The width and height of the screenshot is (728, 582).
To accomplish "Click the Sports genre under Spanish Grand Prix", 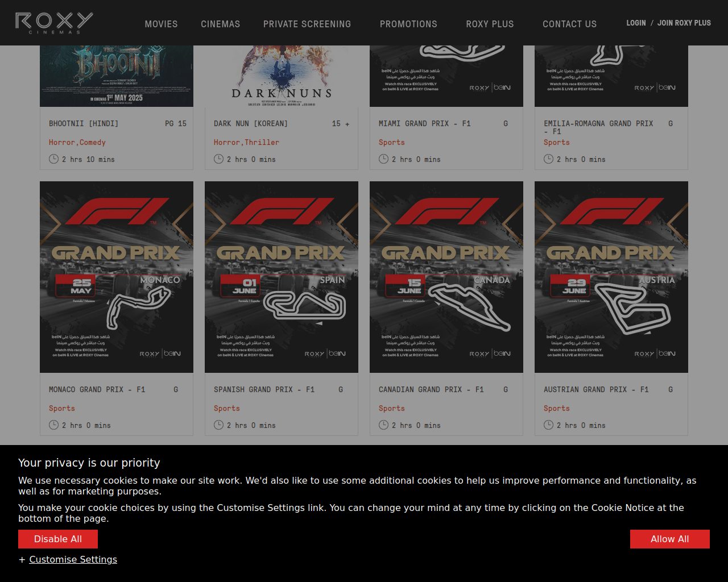I will click(x=227, y=409).
